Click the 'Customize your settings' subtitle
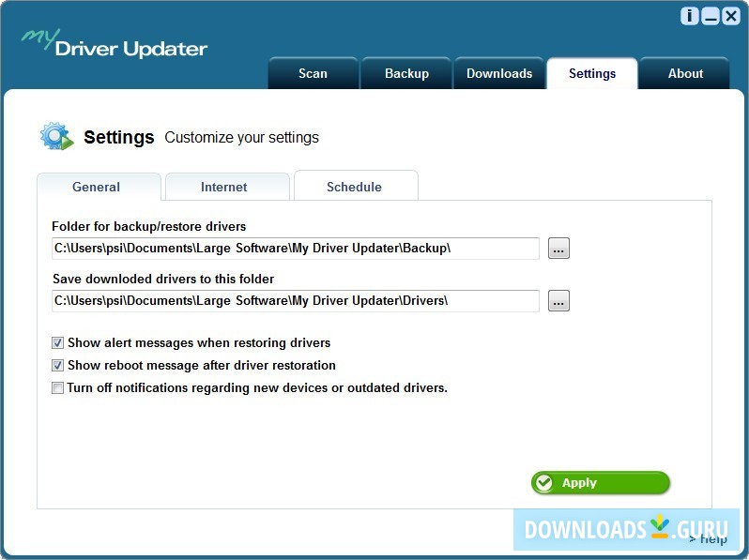Screen dimensions: 749x560 click(242, 138)
